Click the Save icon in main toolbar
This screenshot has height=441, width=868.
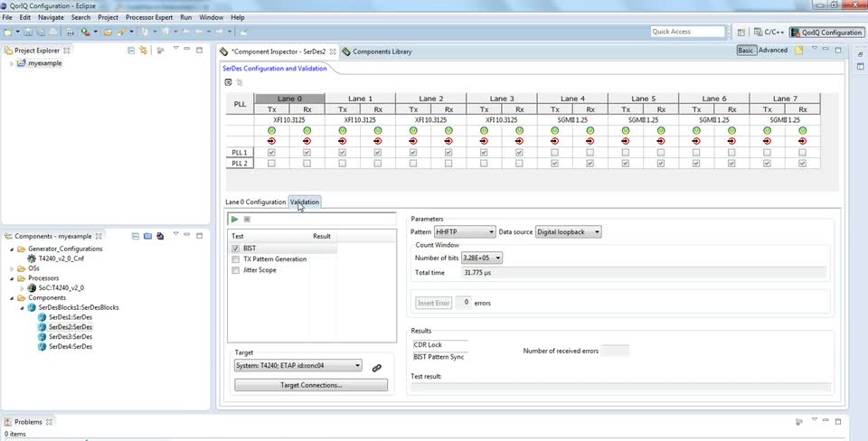click(x=26, y=32)
